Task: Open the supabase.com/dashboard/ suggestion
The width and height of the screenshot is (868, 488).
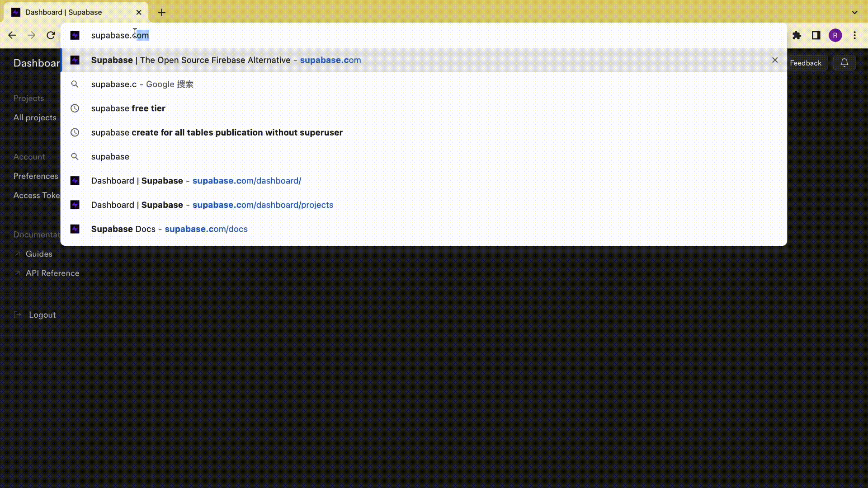Action: click(424, 181)
